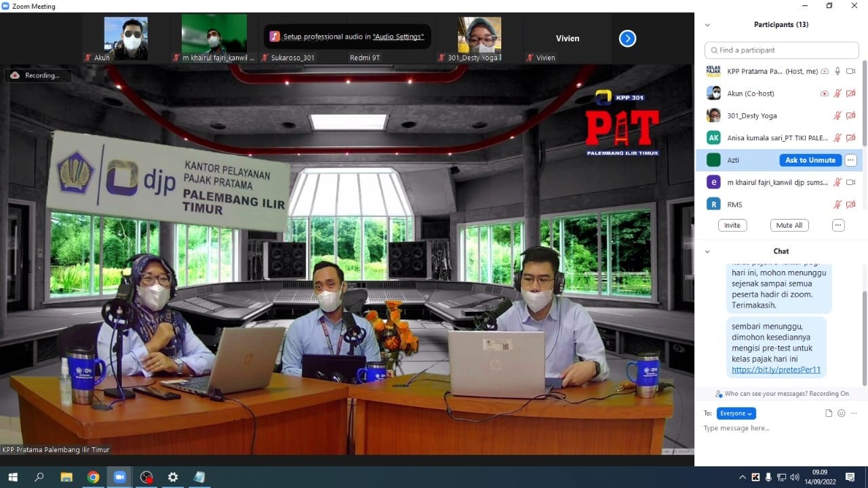Toggle Akun's muted microphone icon

837,94
